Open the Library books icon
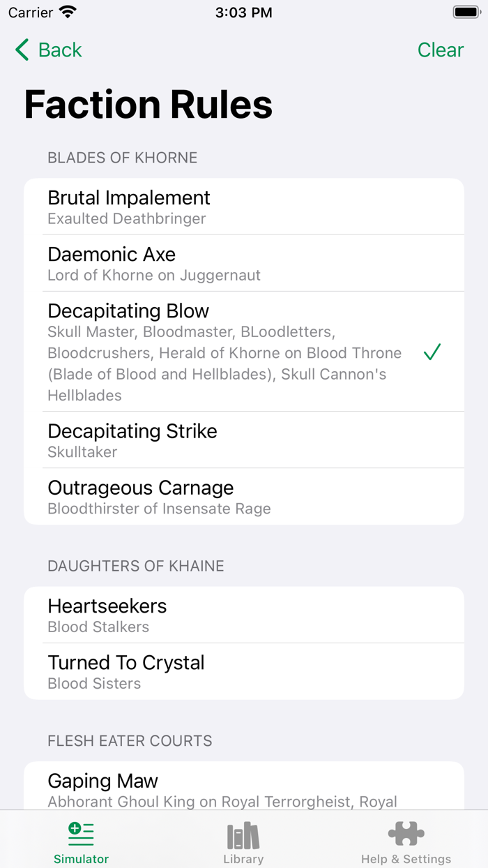The image size is (488, 868). pos(243,835)
